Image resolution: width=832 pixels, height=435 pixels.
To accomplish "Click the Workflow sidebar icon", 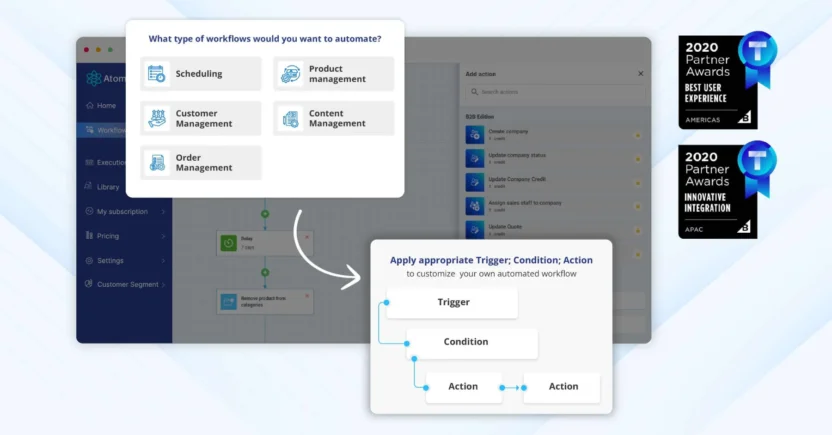I will click(x=90, y=130).
